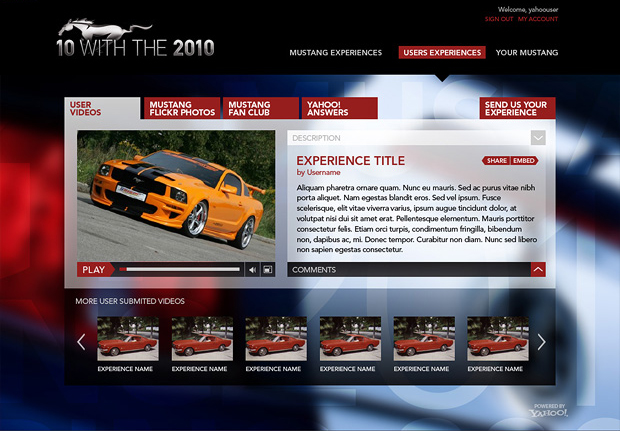Open the Mustang Flickr Photos tab
The image size is (620, 431).
[x=181, y=108]
